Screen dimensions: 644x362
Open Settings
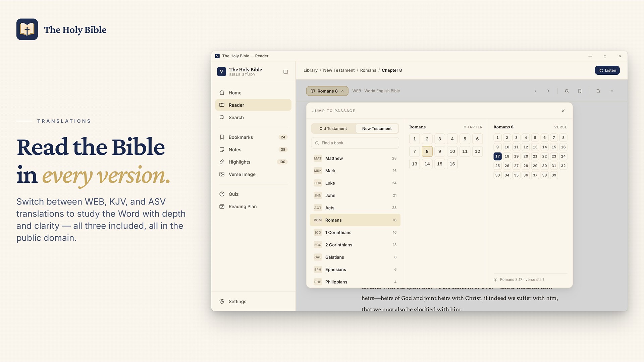(x=253, y=302)
